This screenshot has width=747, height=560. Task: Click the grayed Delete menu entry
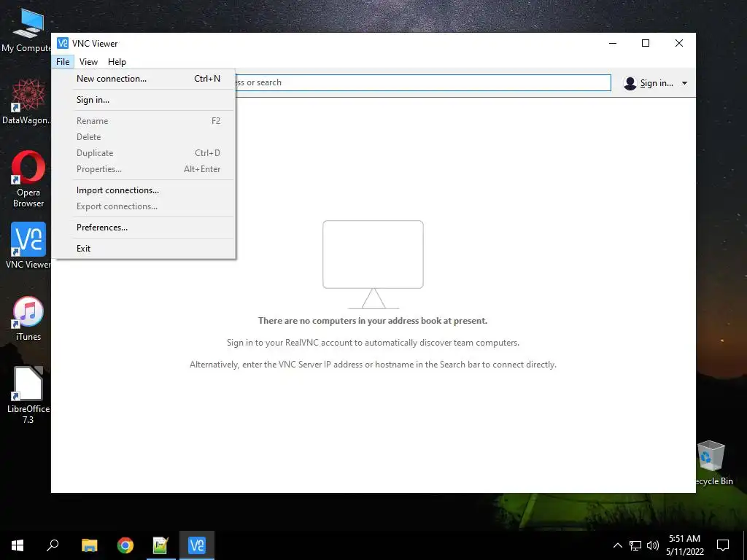point(144,136)
